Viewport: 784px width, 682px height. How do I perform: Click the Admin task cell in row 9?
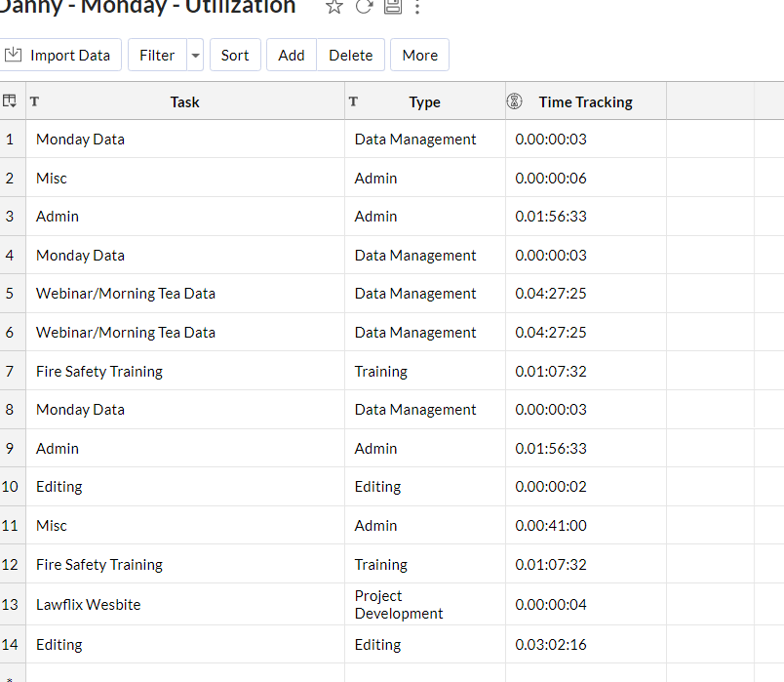[x=185, y=449]
